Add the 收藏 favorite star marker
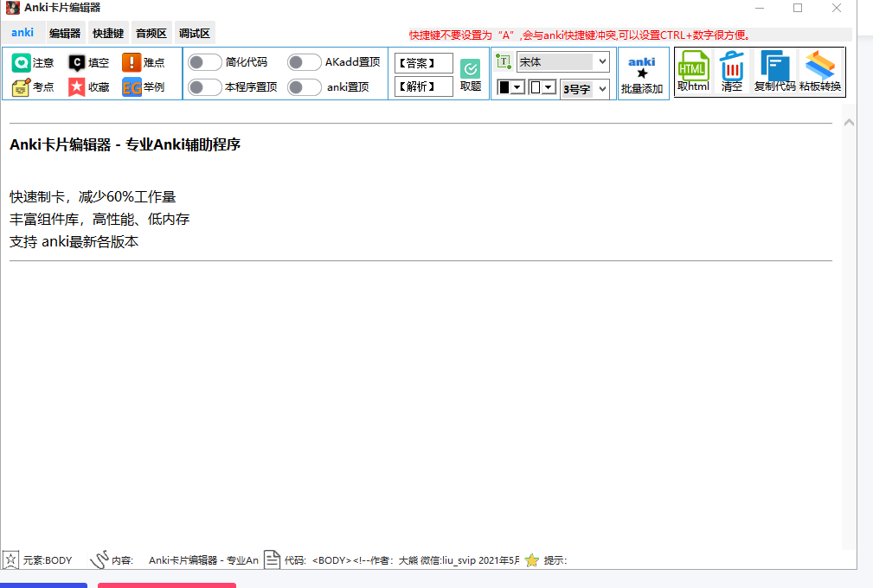The height and width of the screenshot is (588, 873). click(x=88, y=87)
